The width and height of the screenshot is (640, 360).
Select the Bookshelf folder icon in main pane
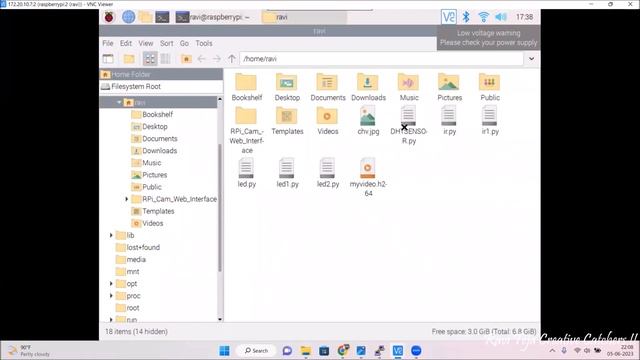pyautogui.click(x=247, y=87)
